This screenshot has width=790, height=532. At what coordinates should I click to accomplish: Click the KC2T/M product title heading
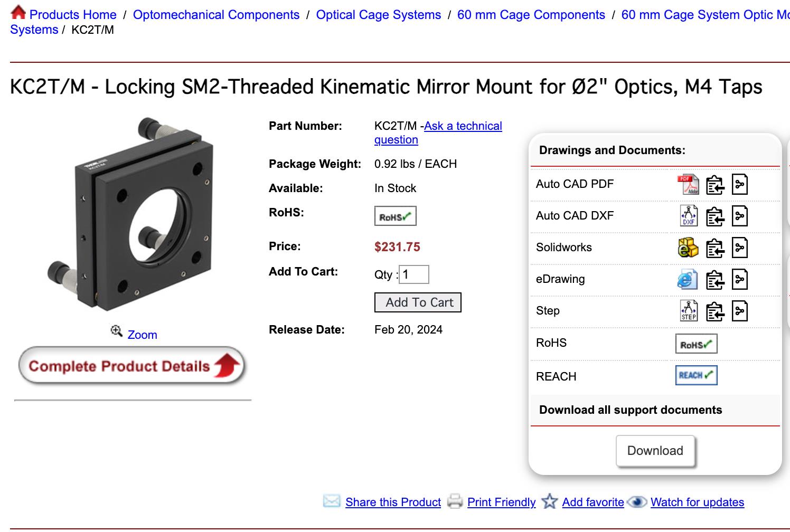pyautogui.click(x=386, y=87)
